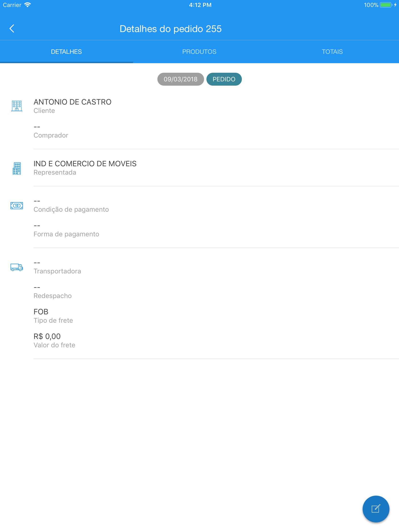Click the Cliente building icon
The image size is (399, 532).
[x=17, y=106]
